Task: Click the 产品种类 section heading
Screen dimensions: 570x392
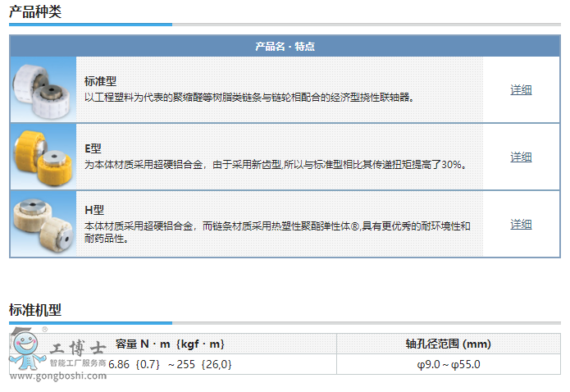Action: click(35, 11)
